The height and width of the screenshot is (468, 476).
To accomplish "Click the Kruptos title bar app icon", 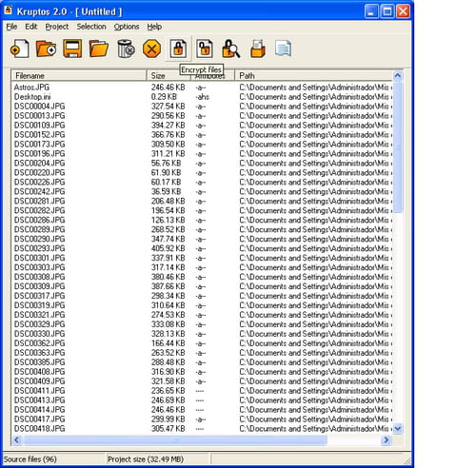I will point(9,10).
